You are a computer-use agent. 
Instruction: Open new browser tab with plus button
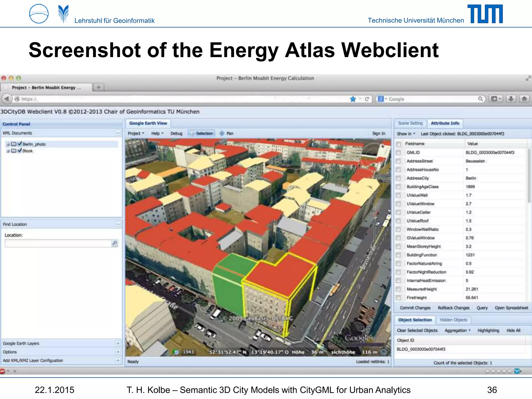coord(98,87)
